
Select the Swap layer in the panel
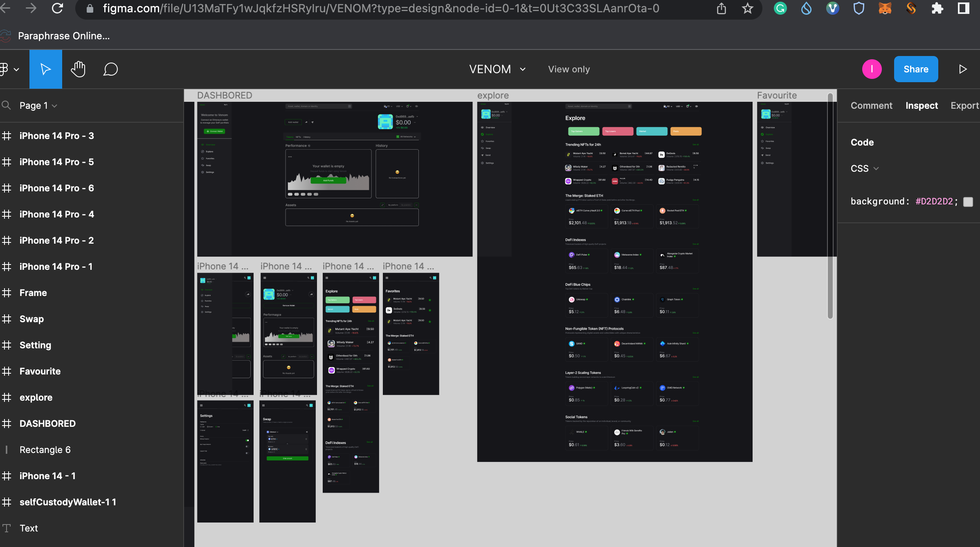pos(31,319)
